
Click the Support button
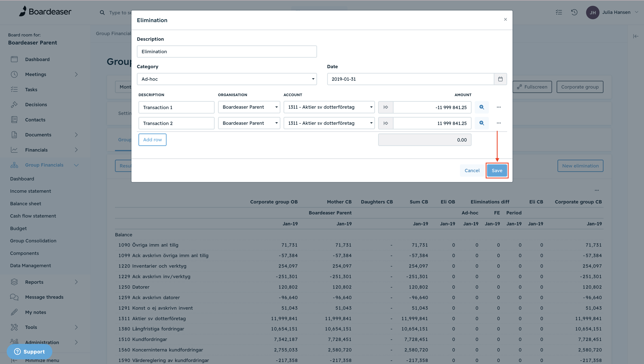pyautogui.click(x=30, y=351)
